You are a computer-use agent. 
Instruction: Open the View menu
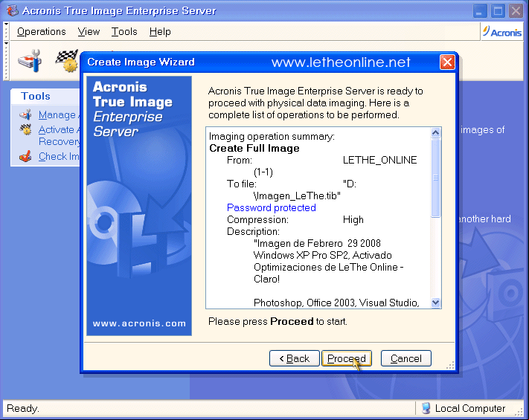click(89, 32)
